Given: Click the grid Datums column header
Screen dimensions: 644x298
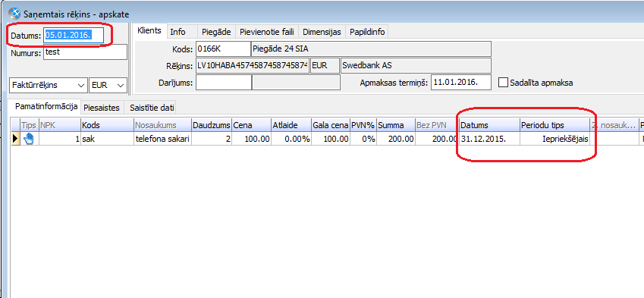Looking at the screenshot, I should click(489, 125).
